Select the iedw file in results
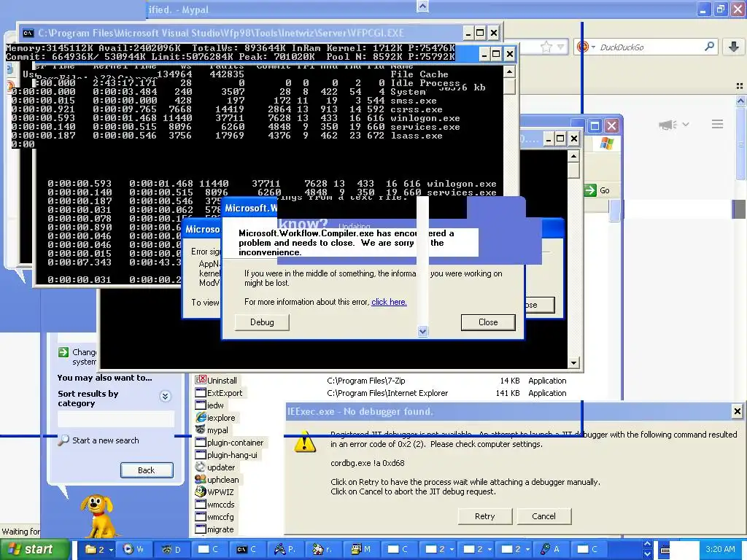Screen dimensions: 747x560 click(x=215, y=405)
